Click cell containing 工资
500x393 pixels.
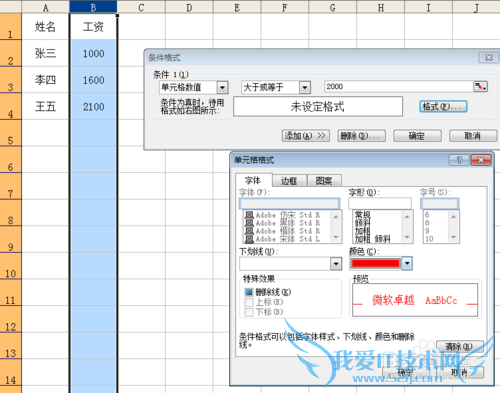coord(93,27)
